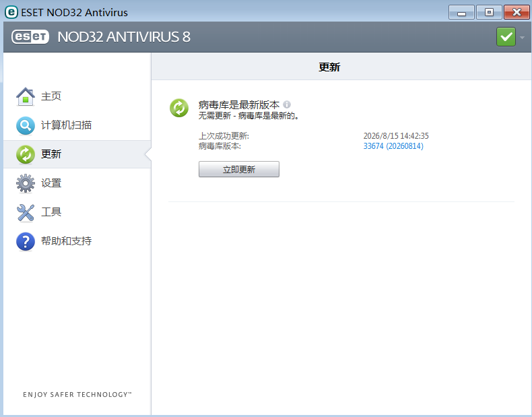This screenshot has width=532, height=417.
Task: Maximize the ESET NOD32 window
Action: click(x=489, y=13)
